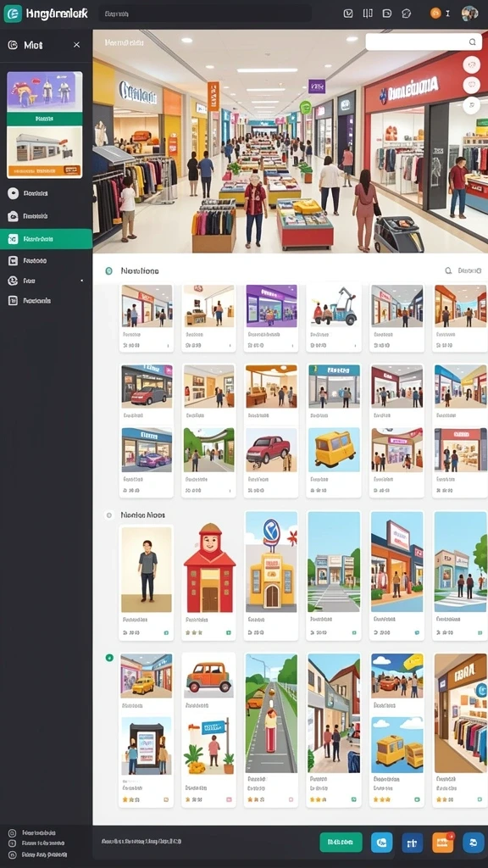
Task: Open the red house character card thumbnail
Action: (x=210, y=568)
